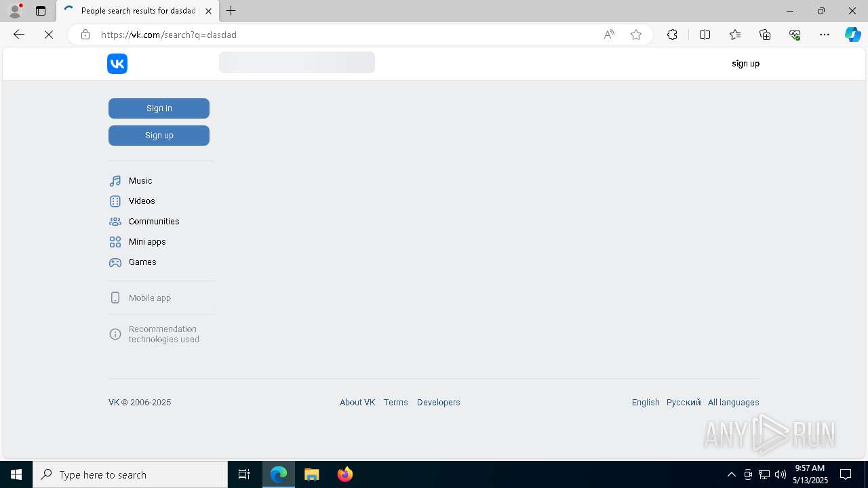Stop page loading with X icon

(49, 35)
